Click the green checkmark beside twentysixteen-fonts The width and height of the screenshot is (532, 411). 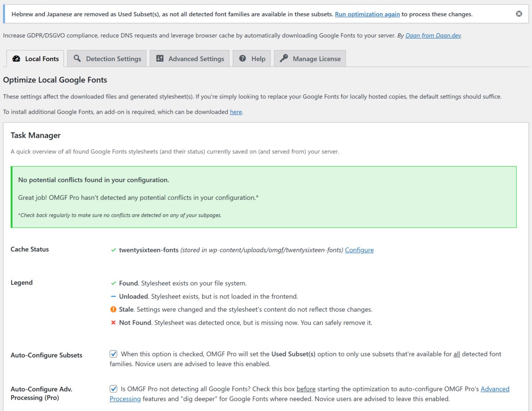click(x=113, y=250)
